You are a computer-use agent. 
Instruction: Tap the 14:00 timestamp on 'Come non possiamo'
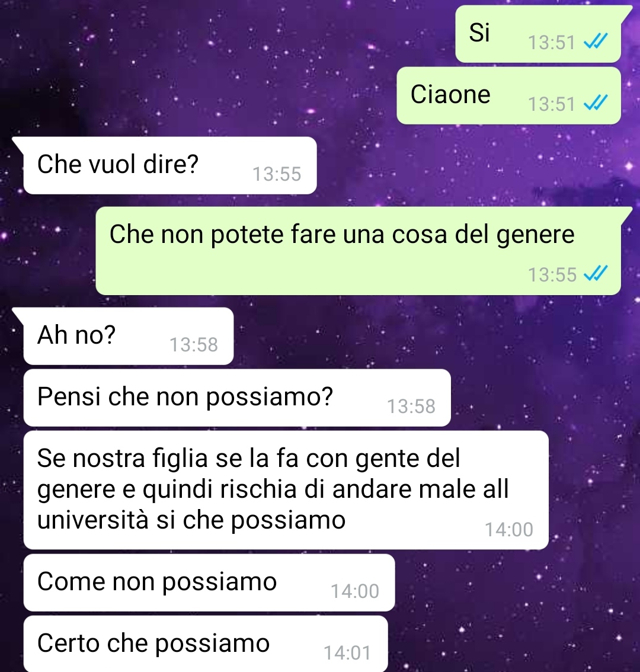355,591
